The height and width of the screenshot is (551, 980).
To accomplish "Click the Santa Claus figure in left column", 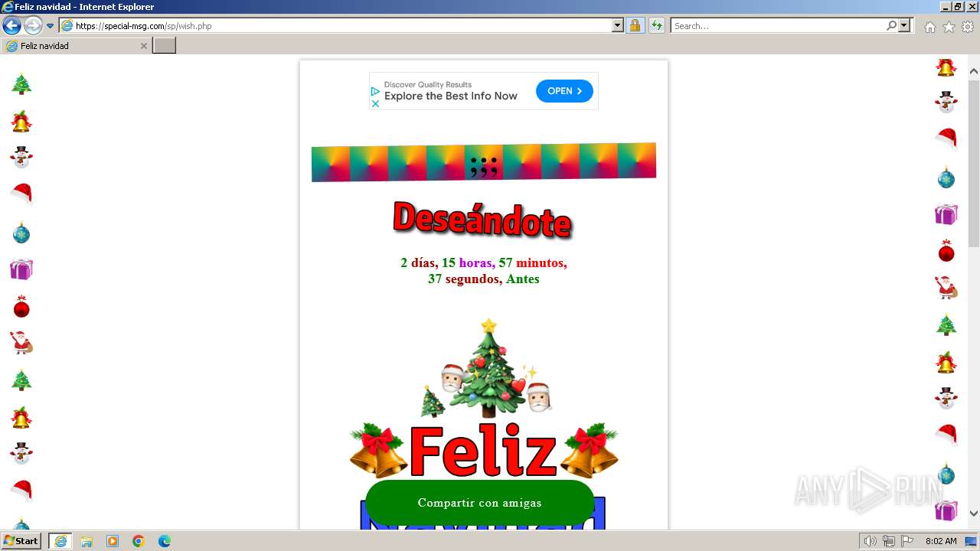I will [21, 343].
